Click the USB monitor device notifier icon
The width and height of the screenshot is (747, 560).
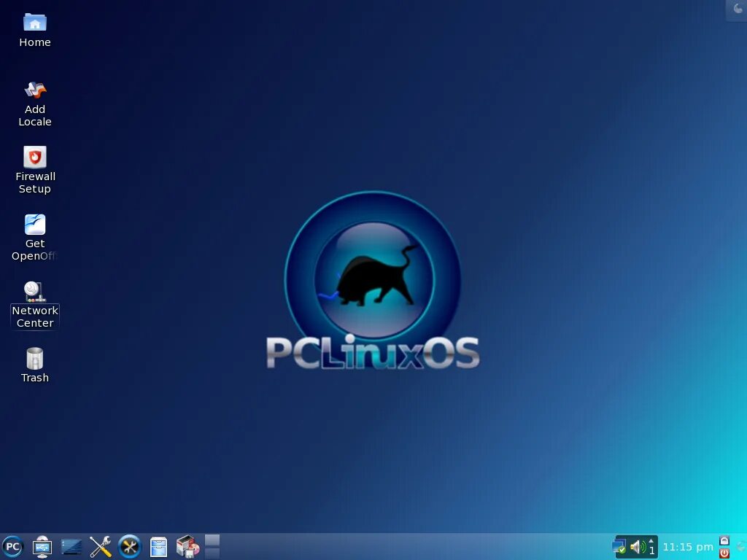pos(42,547)
